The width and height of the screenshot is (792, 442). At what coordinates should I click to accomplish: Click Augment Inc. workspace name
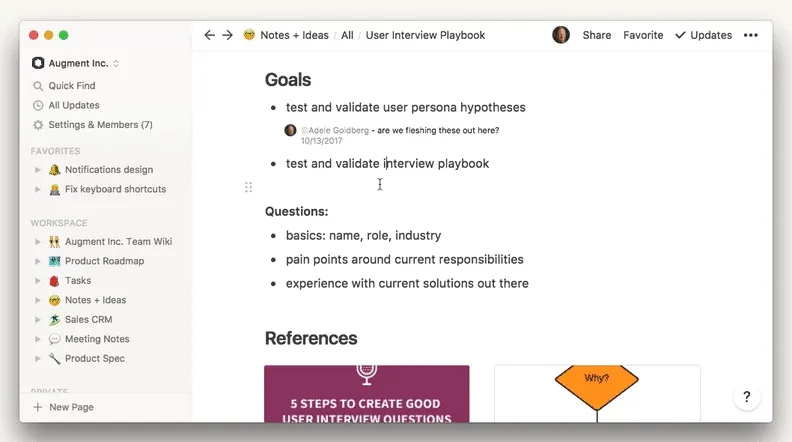78,63
